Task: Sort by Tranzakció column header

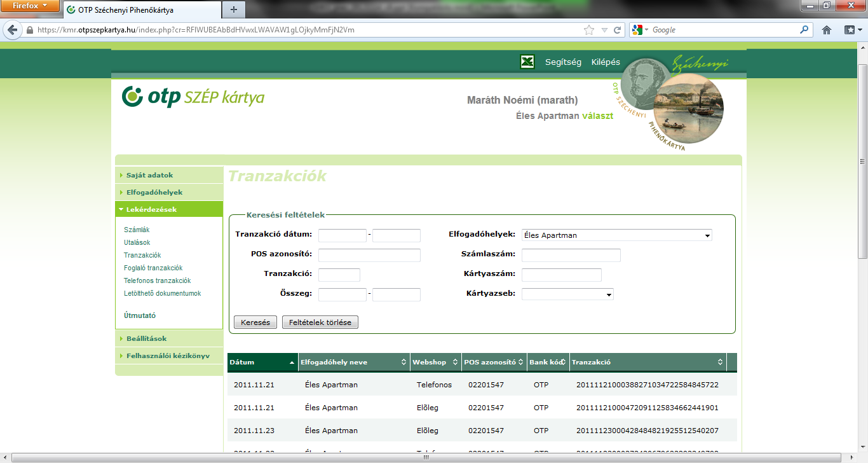Action: (648, 362)
